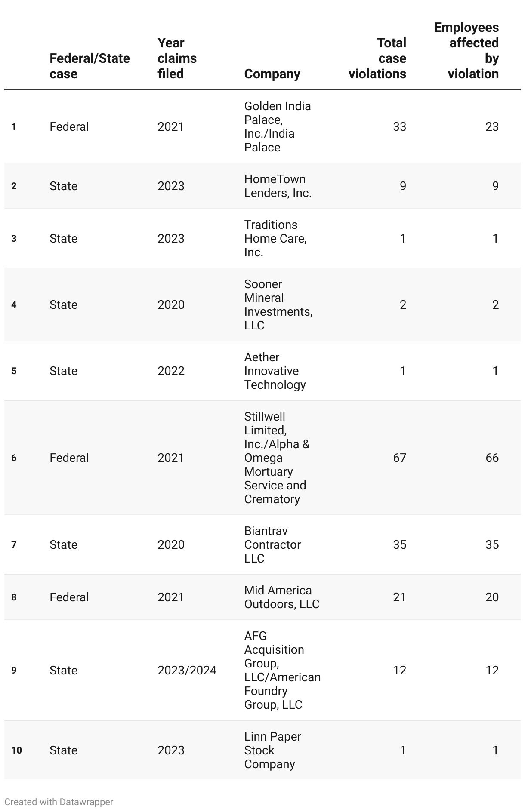Click the "Total case violations" header
The image size is (525, 812).
pyautogui.click(x=377, y=58)
